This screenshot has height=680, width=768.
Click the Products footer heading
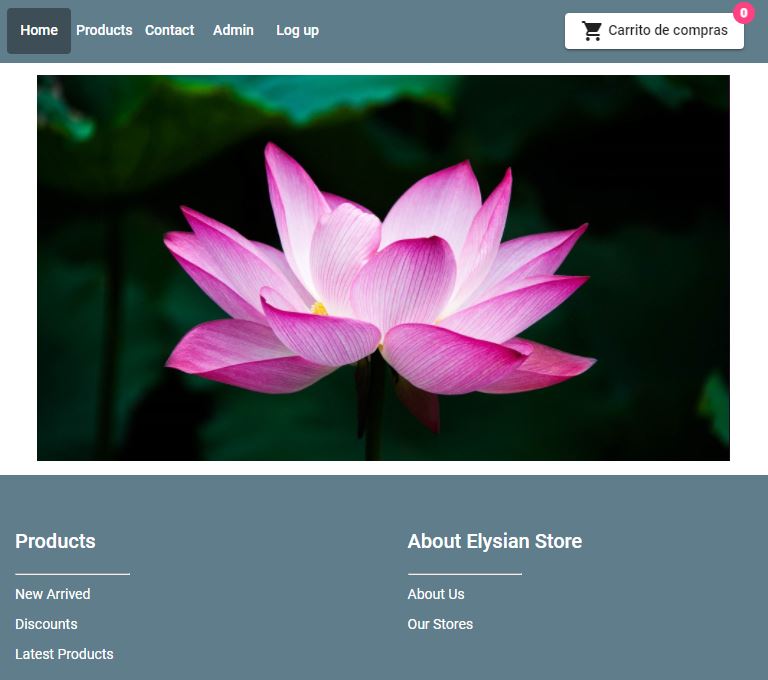pos(55,541)
